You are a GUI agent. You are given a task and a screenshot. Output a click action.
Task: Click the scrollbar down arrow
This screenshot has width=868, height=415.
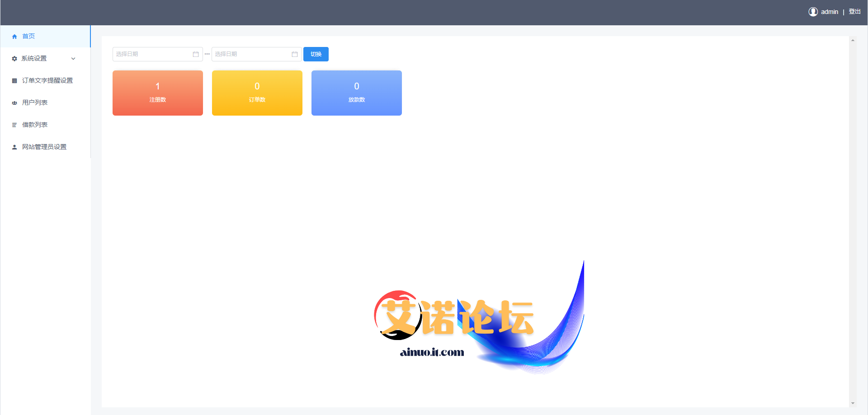[853, 403]
